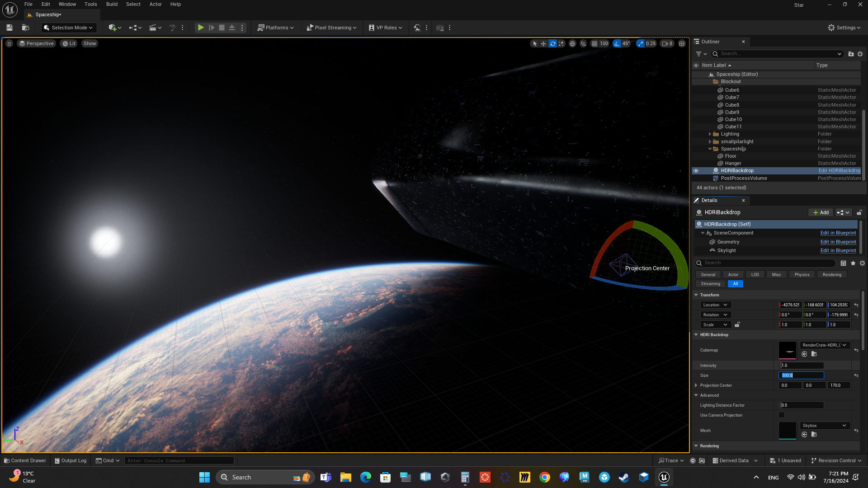Switch to the Rendering filter tab
868x488 pixels.
[x=831, y=274]
